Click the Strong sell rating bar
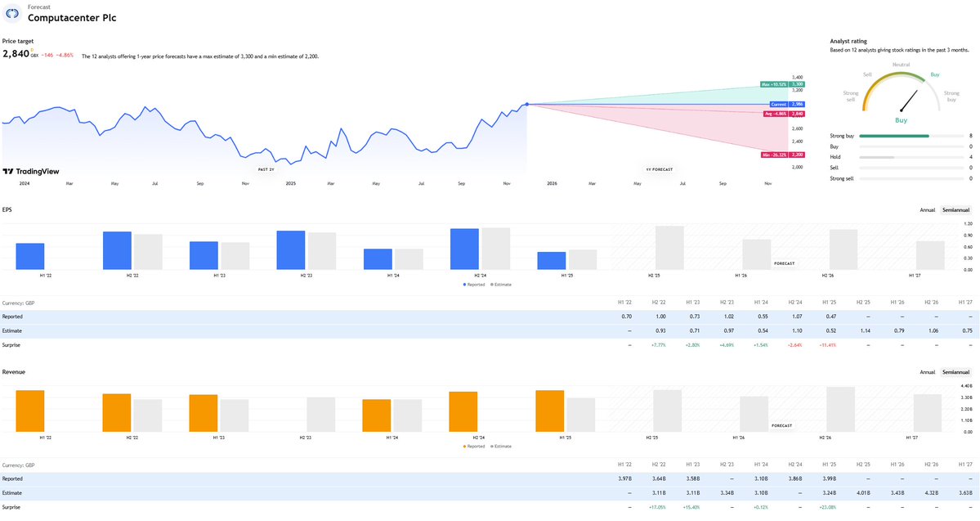980x521 pixels. [x=911, y=178]
